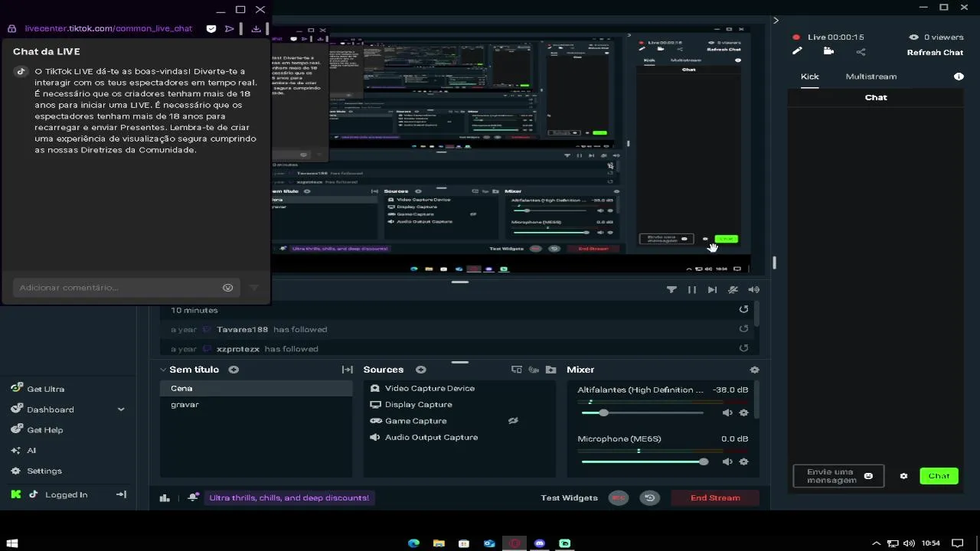Adjust the Altifalantes volume slider

642,412
